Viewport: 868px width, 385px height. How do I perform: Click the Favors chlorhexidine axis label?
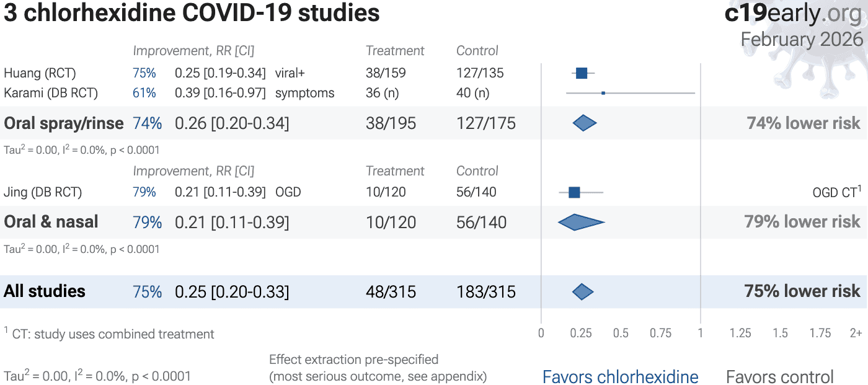(620, 376)
